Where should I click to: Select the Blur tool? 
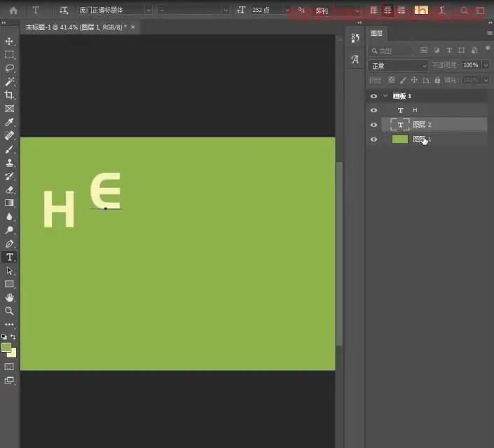[x=9, y=217]
